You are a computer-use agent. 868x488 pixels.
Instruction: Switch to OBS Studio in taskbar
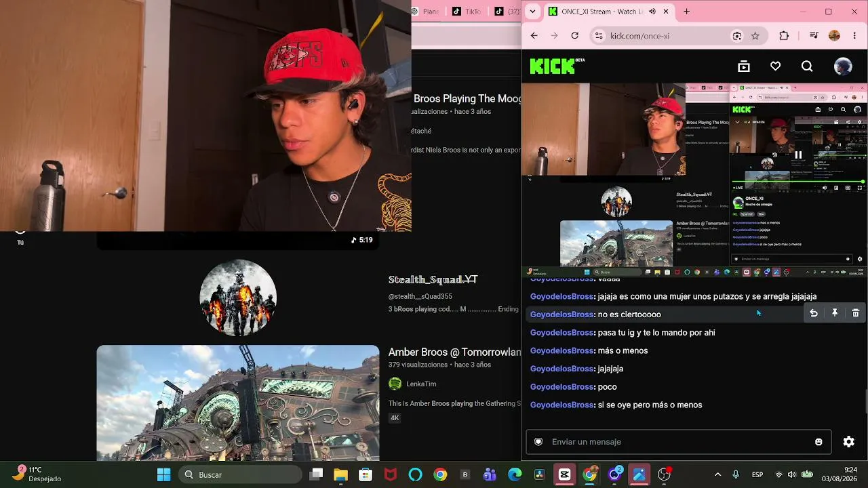664,474
